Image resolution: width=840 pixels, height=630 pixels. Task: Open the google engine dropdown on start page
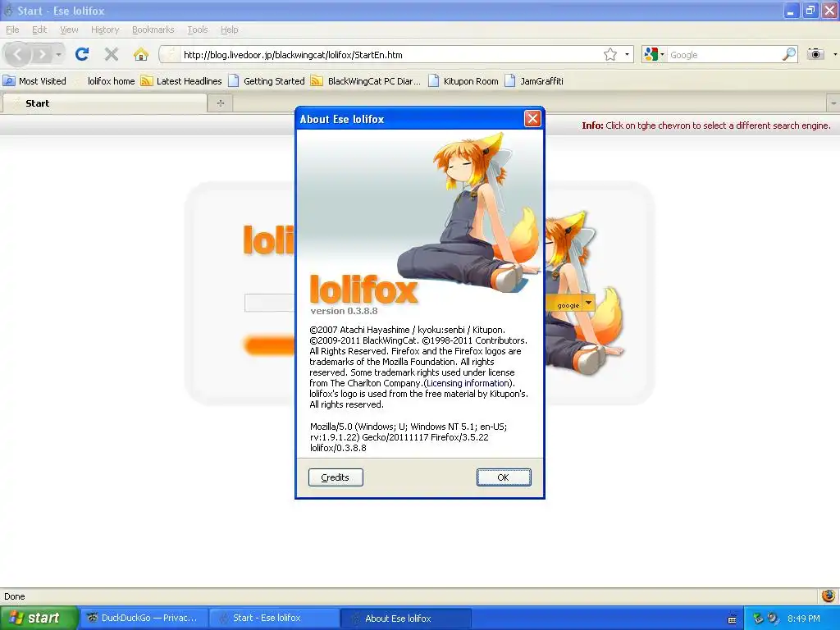[x=588, y=304]
